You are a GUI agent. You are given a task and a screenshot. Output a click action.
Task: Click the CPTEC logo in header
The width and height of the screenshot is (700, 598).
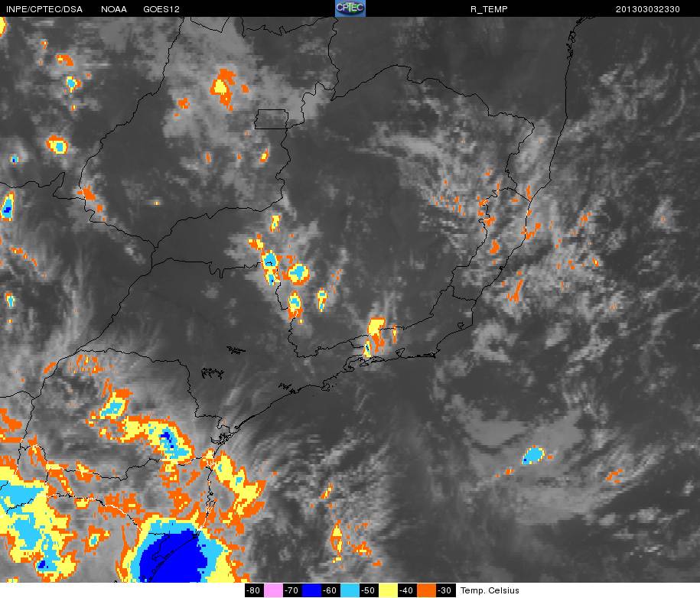[x=350, y=8]
